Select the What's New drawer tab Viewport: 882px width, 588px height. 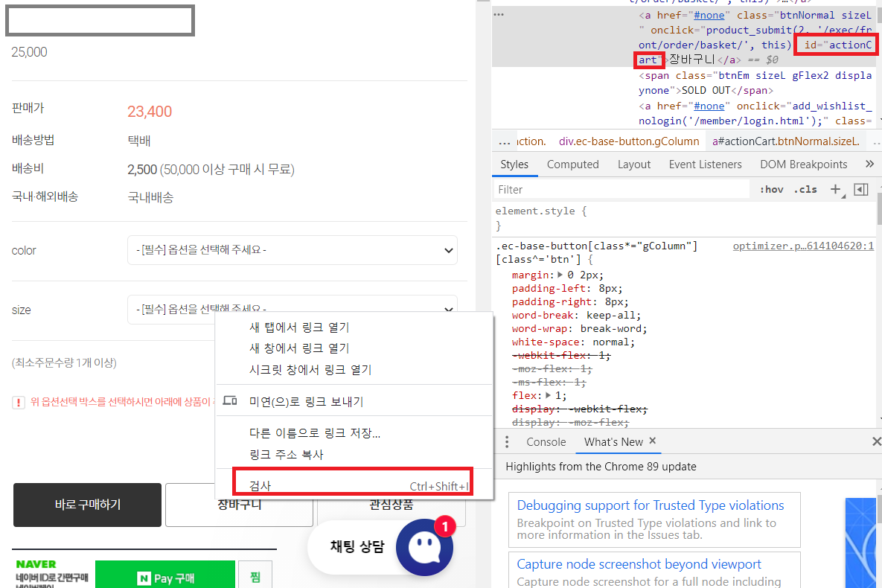(x=613, y=441)
